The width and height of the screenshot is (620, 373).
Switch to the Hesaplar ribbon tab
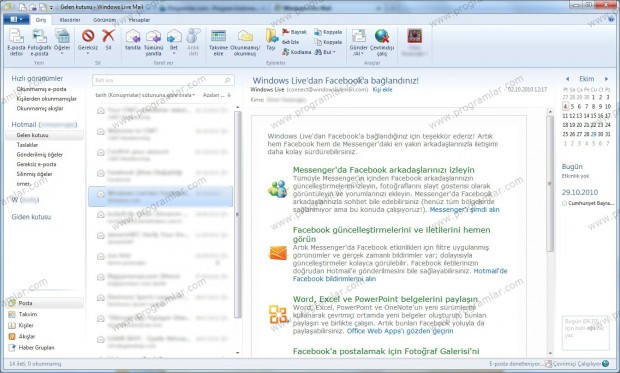point(139,19)
